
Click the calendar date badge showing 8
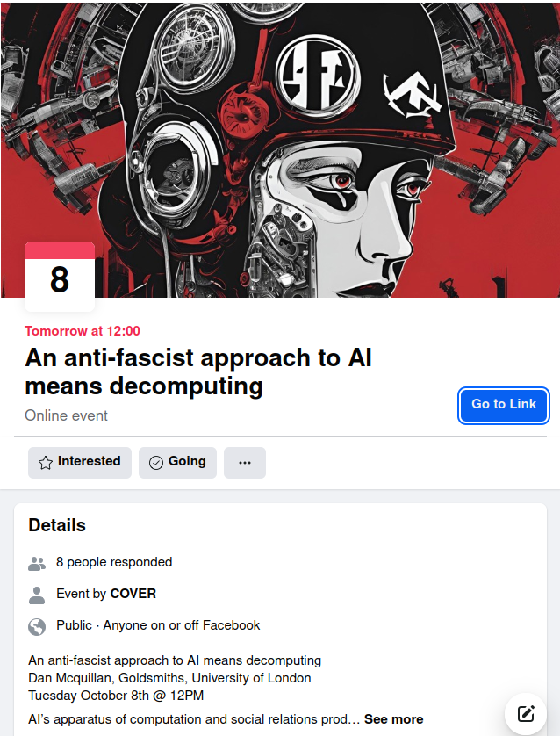click(60, 277)
